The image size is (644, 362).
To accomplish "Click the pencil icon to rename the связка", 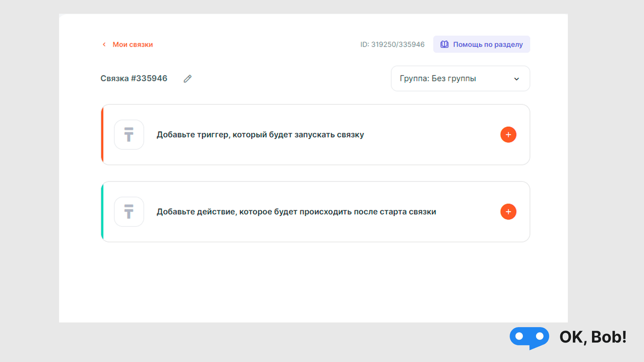I will coord(188,79).
